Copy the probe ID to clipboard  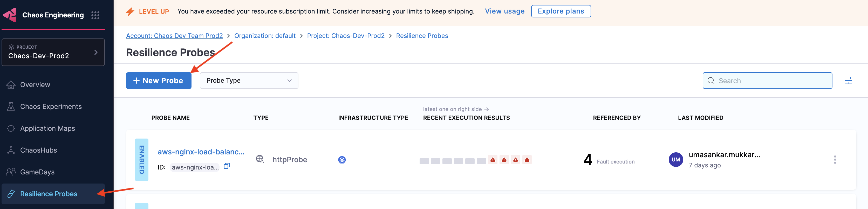coord(227,166)
